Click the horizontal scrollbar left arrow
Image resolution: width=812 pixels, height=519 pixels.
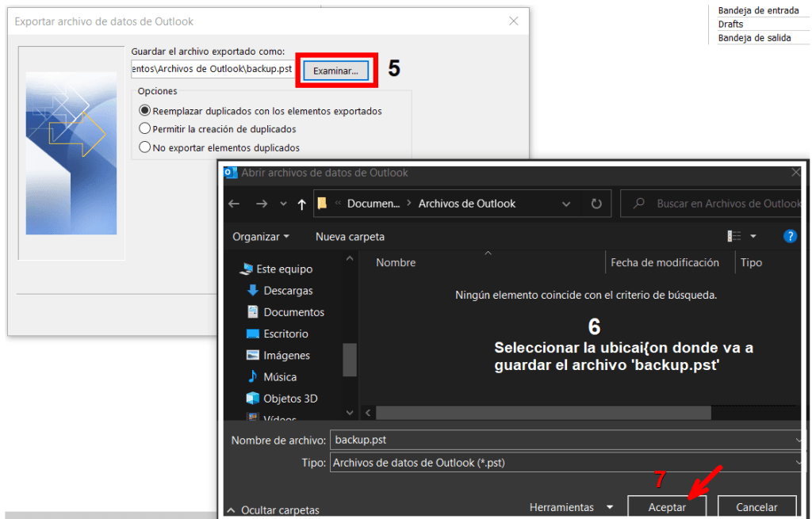tap(368, 413)
